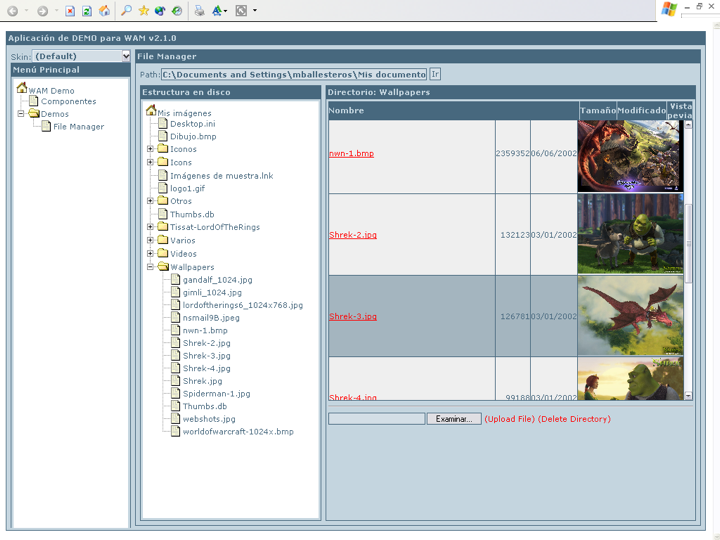Click the Media globe toolbar icon
This screenshot has width=720, height=540.
pos(160,10)
